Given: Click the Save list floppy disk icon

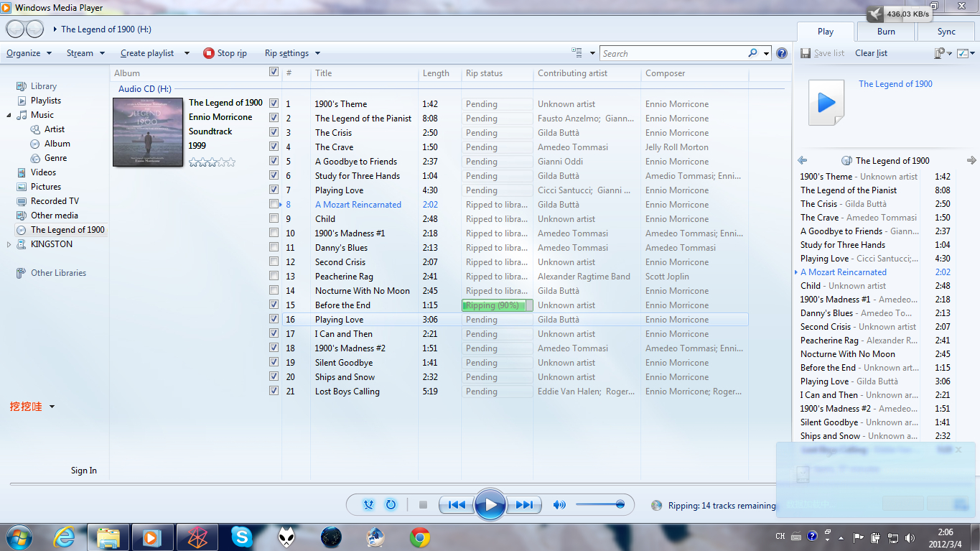Looking at the screenshot, I should point(806,53).
